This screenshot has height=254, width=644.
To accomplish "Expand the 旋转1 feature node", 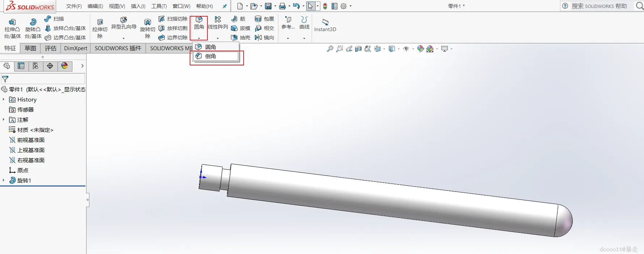I will [4, 180].
